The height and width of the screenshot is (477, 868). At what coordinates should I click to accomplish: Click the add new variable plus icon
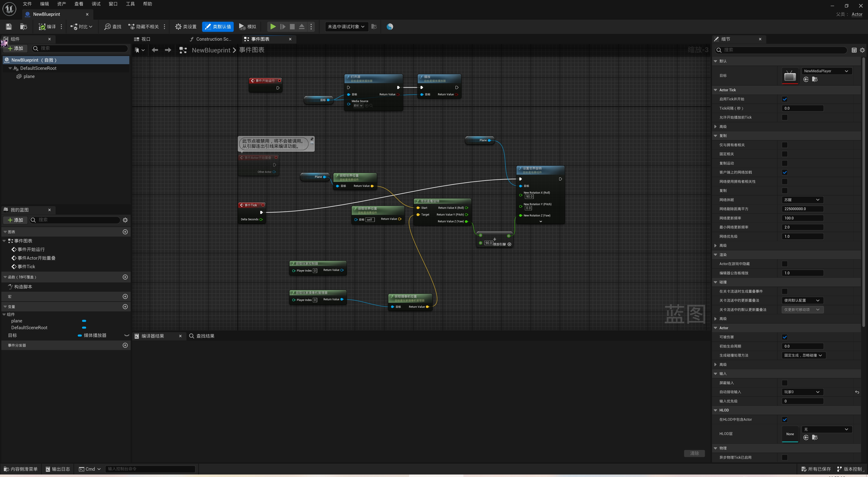(125, 307)
